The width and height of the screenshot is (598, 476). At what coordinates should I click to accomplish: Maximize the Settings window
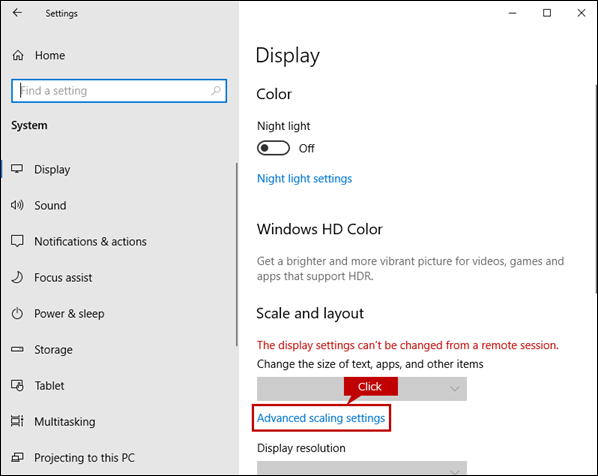547,13
